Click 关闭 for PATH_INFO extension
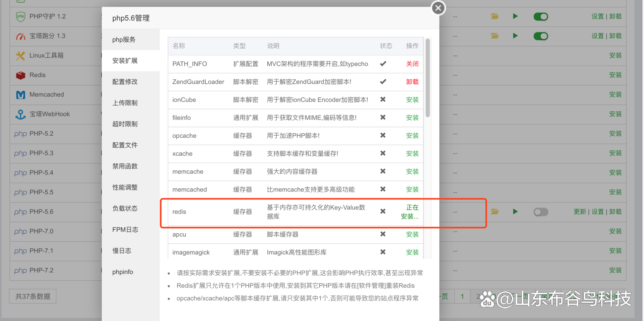The image size is (644, 321). pyautogui.click(x=412, y=64)
